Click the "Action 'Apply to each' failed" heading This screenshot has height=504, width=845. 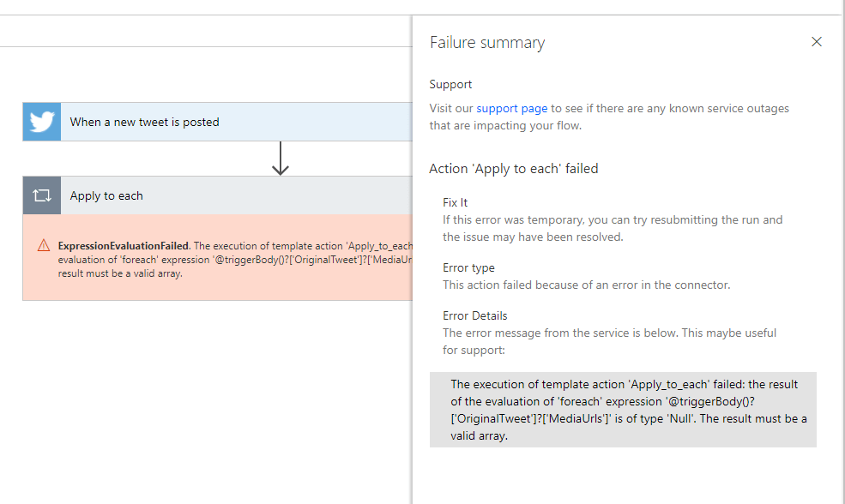pos(514,169)
